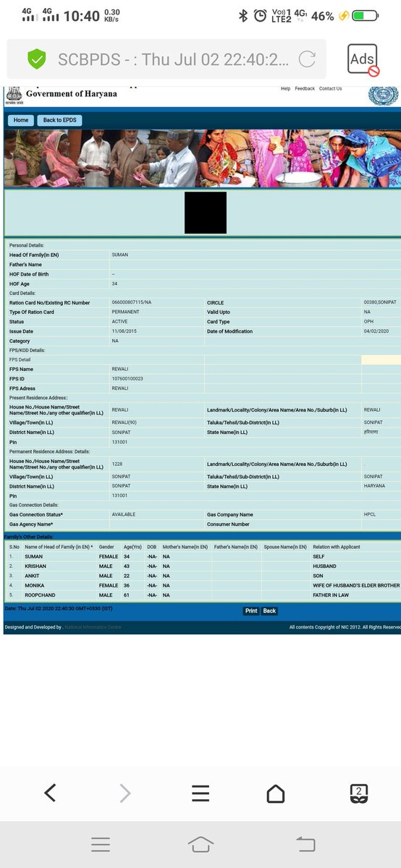Viewport: 401px width, 868px height.
Task: Open the National Informatics Centre link
Action: pyautogui.click(x=94, y=627)
